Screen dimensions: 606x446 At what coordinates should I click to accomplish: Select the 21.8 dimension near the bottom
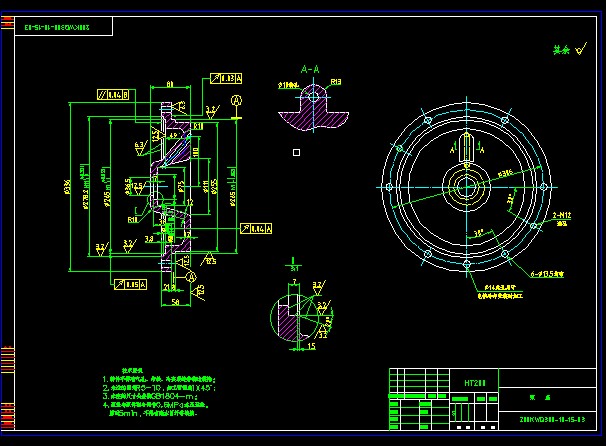coord(169,288)
